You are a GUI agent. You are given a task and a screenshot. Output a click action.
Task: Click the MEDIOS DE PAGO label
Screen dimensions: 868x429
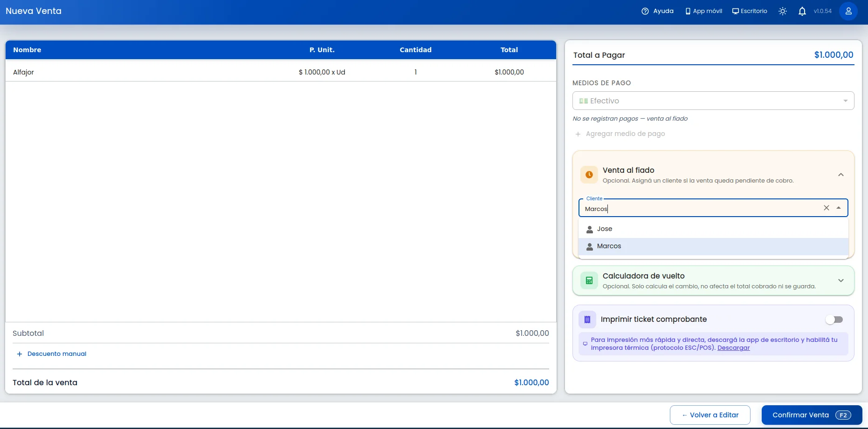(x=601, y=83)
